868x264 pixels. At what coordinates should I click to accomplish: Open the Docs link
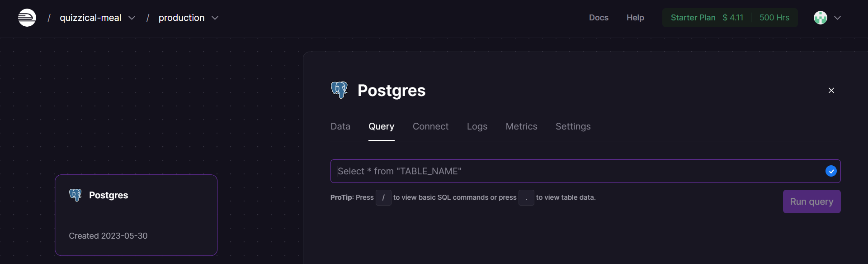[599, 18]
